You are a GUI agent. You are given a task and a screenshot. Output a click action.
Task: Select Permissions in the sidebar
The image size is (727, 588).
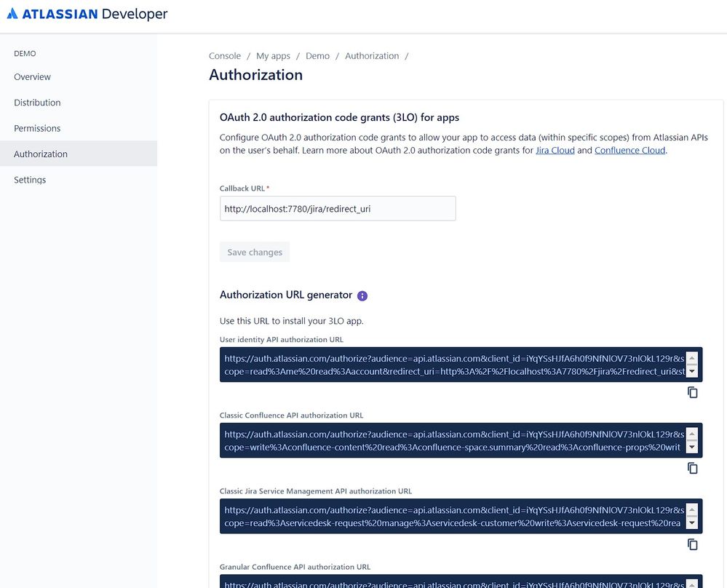[x=79, y=128]
